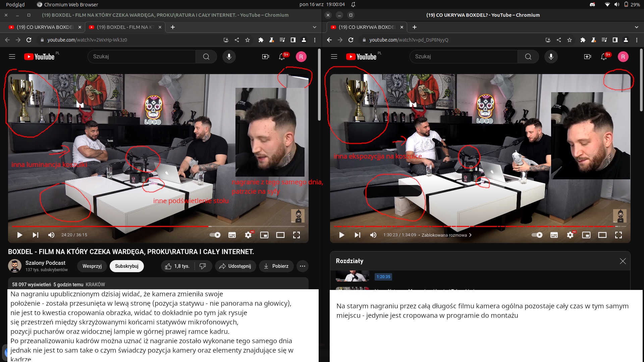644x362 pixels.
Task: Open settings gear in left video player
Action: point(248,235)
